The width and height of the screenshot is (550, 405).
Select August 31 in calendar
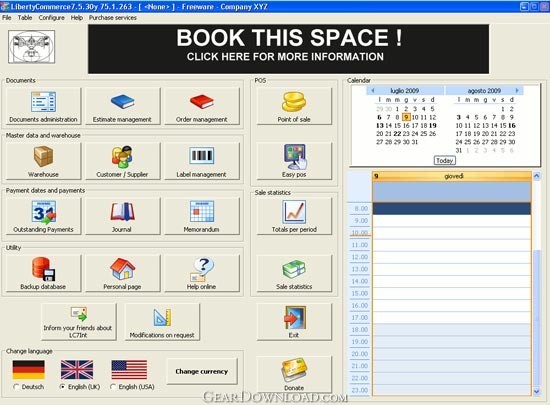coord(458,150)
